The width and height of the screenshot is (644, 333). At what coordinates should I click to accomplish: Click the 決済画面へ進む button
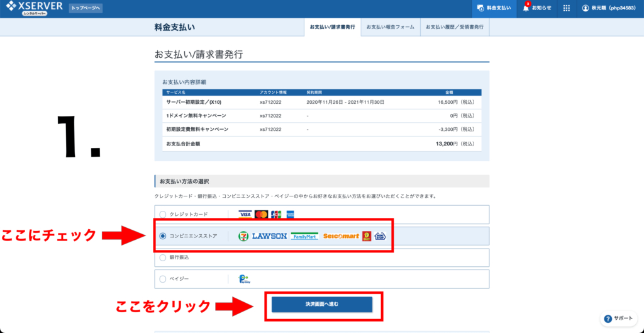(322, 304)
